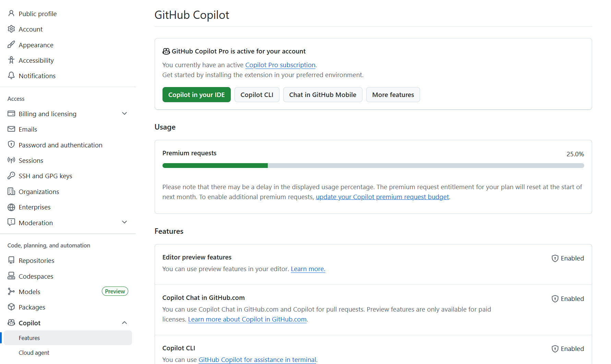Click the More features button
Image resolution: width=611 pixels, height=364 pixels.
393,95
